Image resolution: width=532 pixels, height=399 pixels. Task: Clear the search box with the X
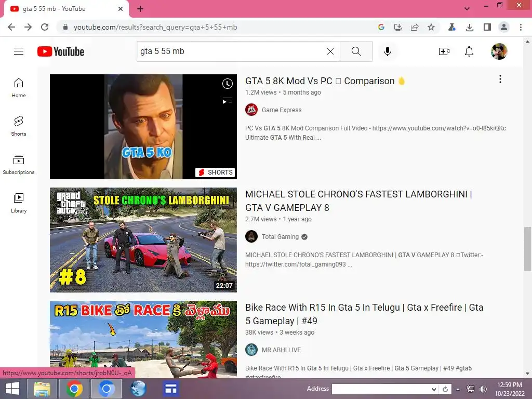click(x=330, y=51)
